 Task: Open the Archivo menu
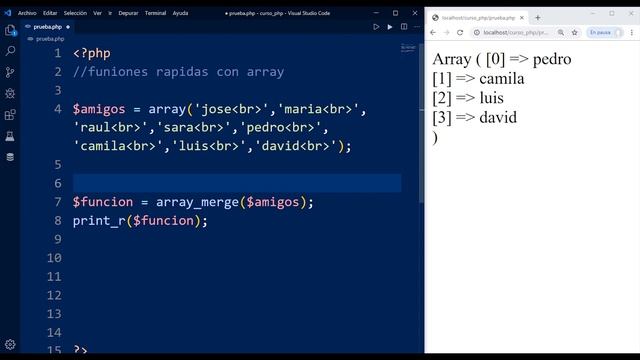[27, 13]
